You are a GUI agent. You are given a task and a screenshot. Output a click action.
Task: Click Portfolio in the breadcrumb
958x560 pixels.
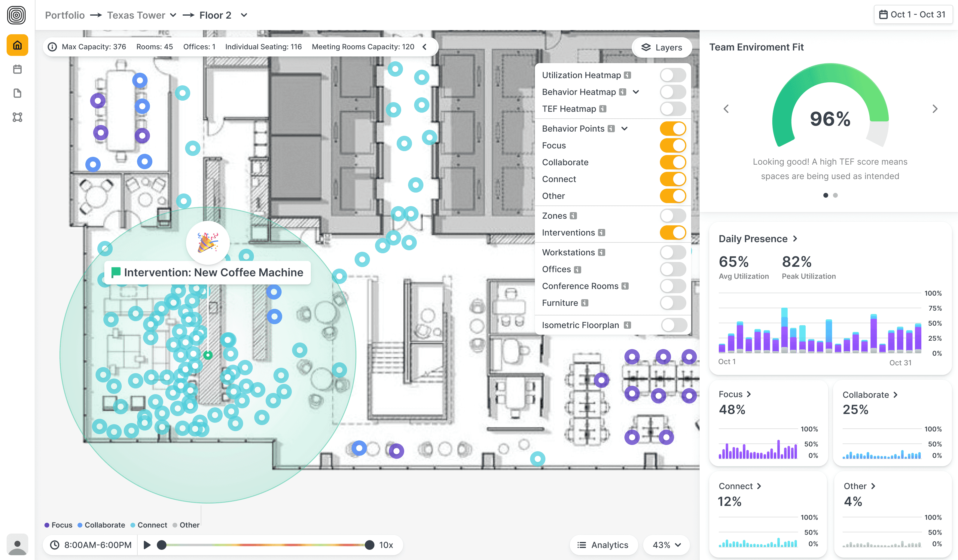pos(65,15)
